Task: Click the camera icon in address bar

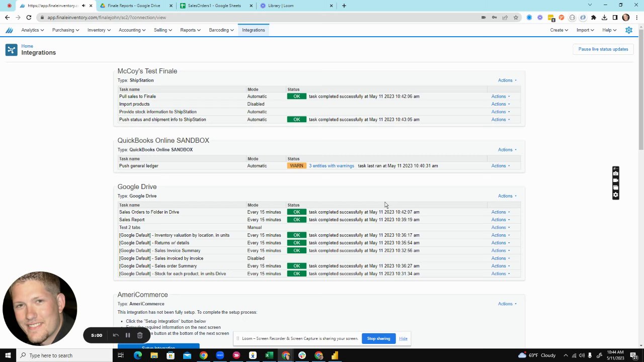Action: tap(484, 18)
